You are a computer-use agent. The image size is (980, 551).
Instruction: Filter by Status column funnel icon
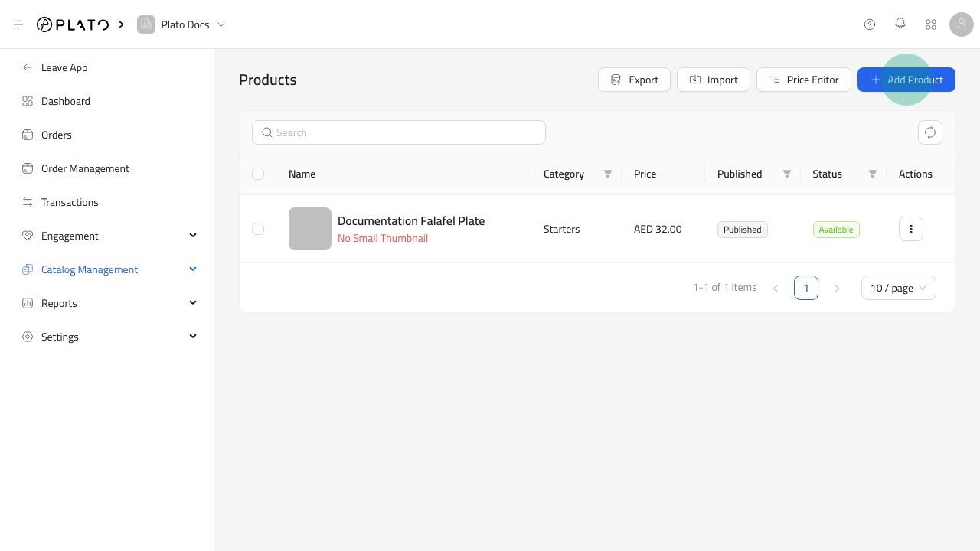click(873, 174)
